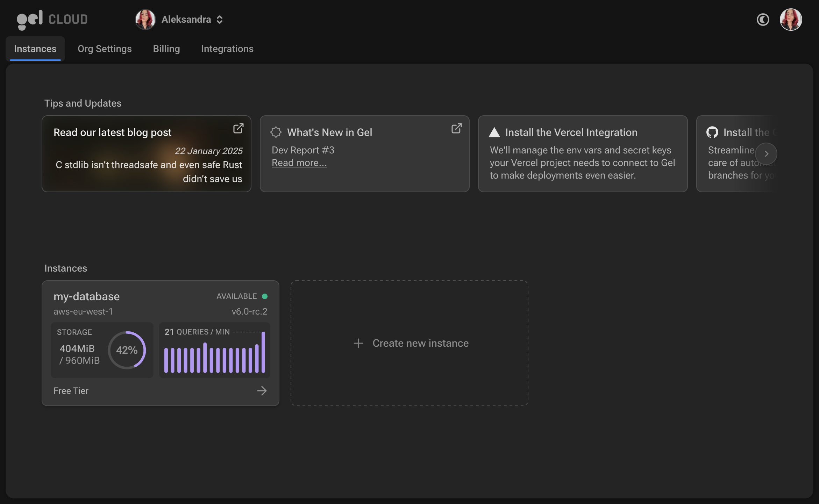
Task: Click the Tips and Updates heading
Action: [83, 103]
